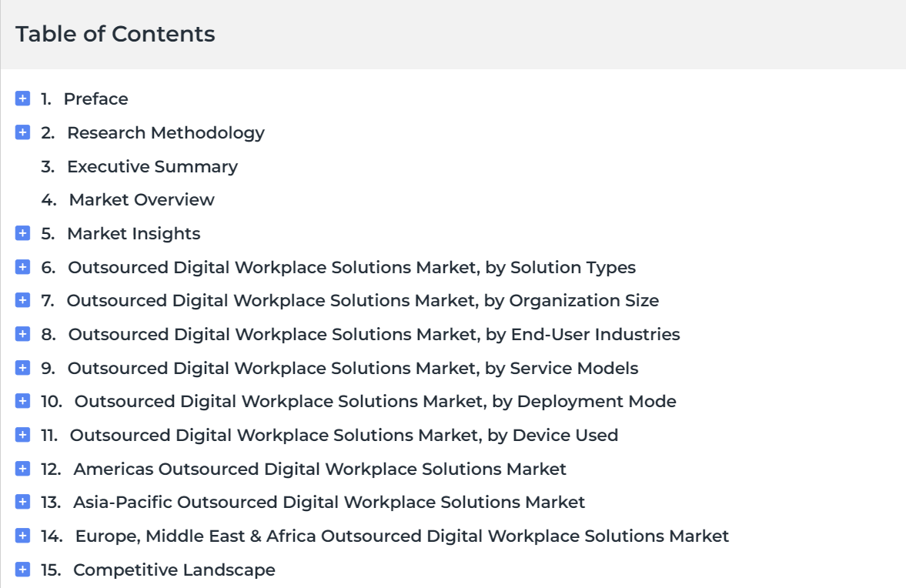Expand the Americas market section plus icon
906x588 pixels.
[22, 469]
